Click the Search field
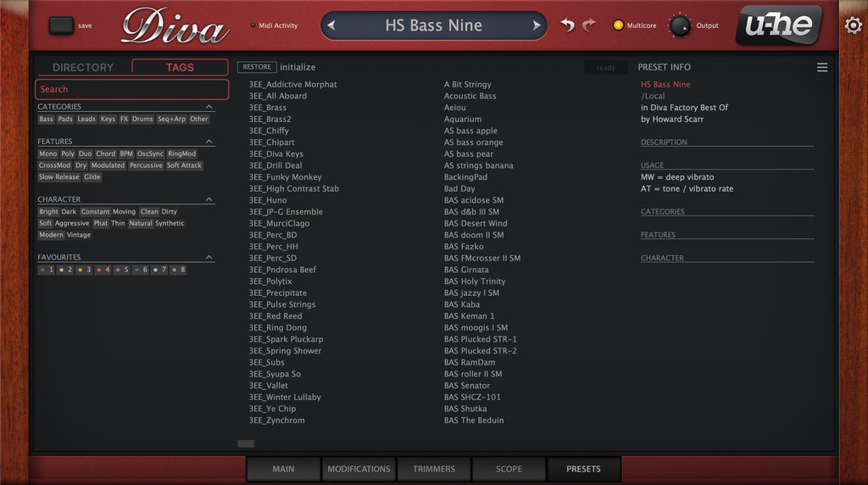The height and width of the screenshot is (485, 868). point(131,89)
